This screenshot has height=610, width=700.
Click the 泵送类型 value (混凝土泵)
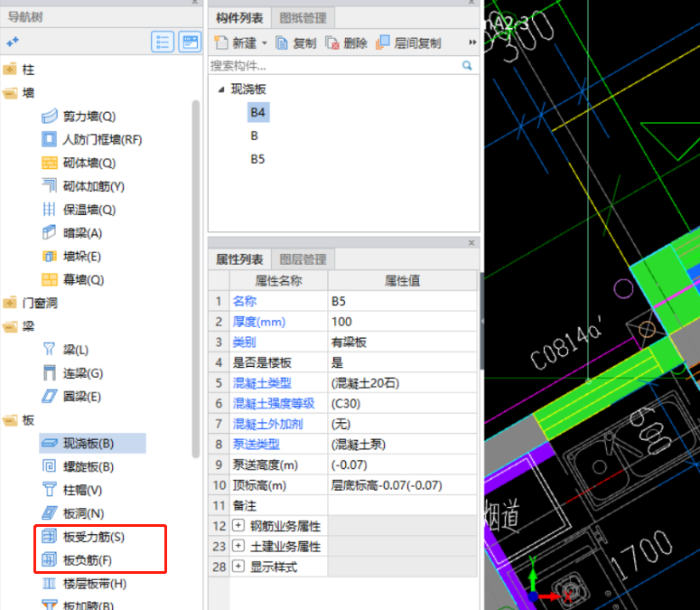tap(402, 445)
